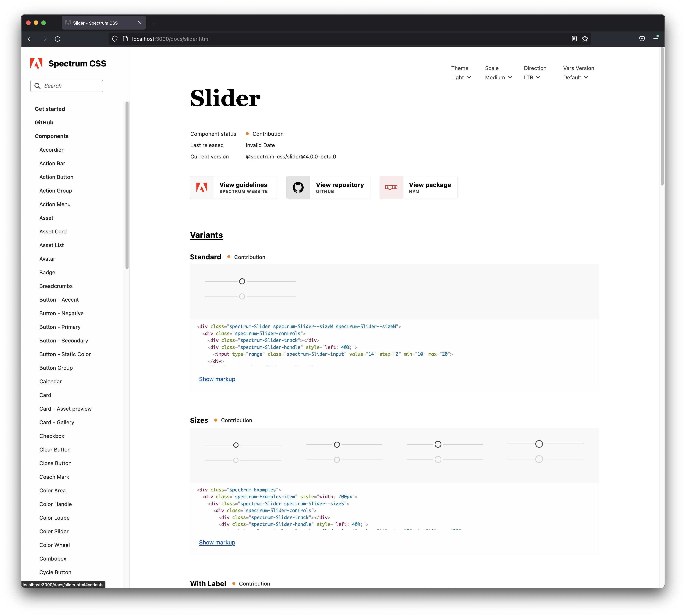Click the View package NPM button

pyautogui.click(x=418, y=188)
